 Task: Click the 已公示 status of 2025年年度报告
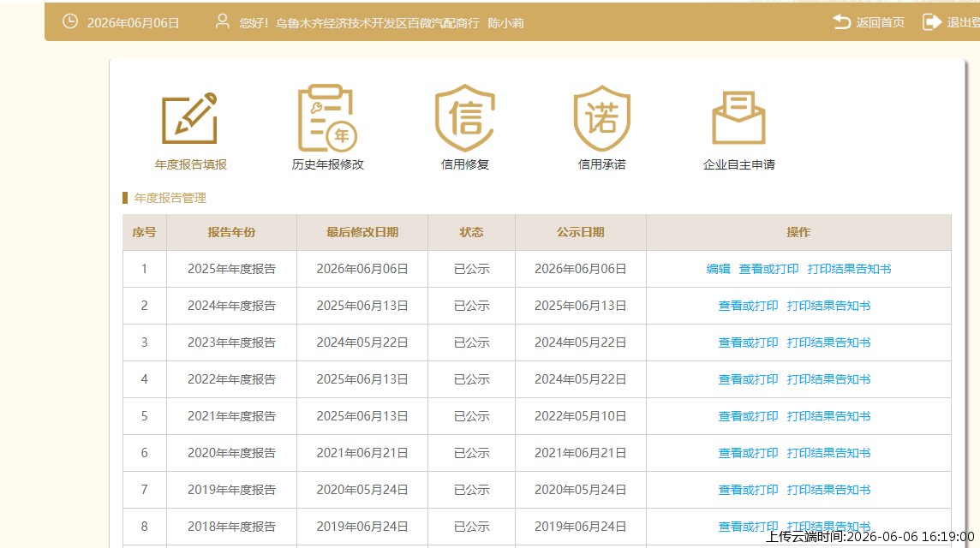point(472,269)
